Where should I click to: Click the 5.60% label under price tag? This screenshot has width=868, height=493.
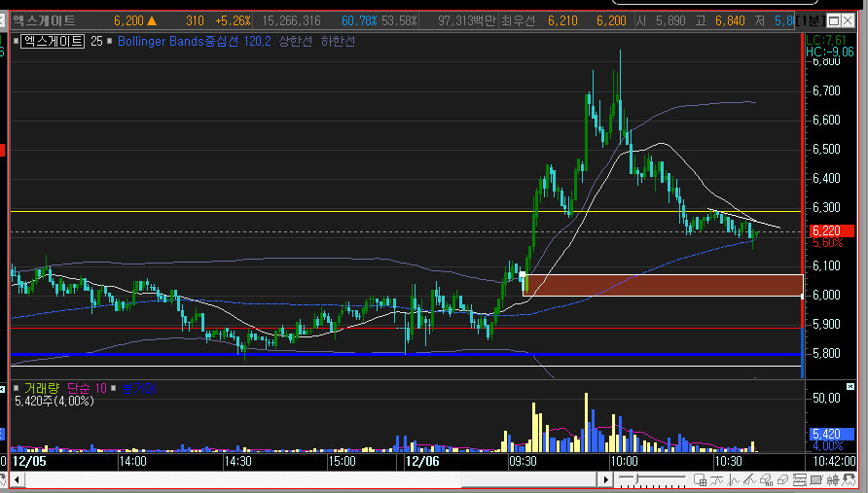827,243
